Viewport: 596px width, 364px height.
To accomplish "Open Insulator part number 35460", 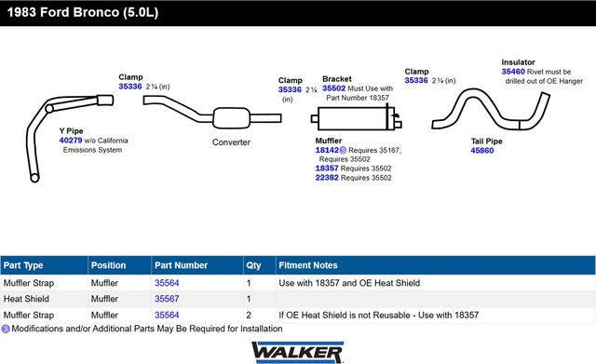I will click(x=513, y=72).
